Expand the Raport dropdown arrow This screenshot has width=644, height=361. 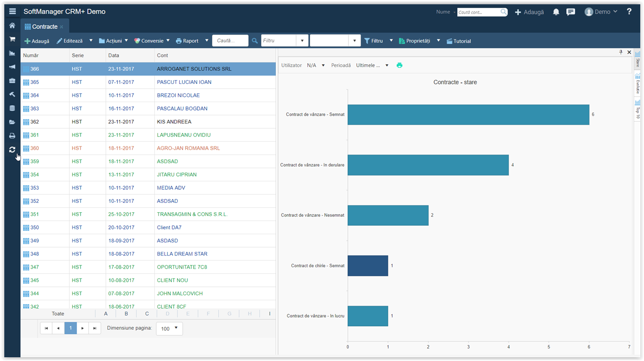click(x=207, y=41)
